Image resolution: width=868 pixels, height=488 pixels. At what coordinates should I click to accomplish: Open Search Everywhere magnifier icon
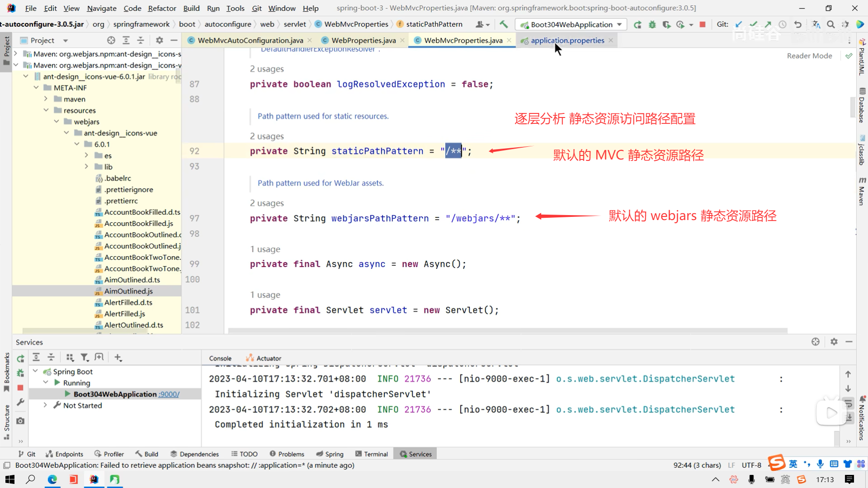click(830, 24)
